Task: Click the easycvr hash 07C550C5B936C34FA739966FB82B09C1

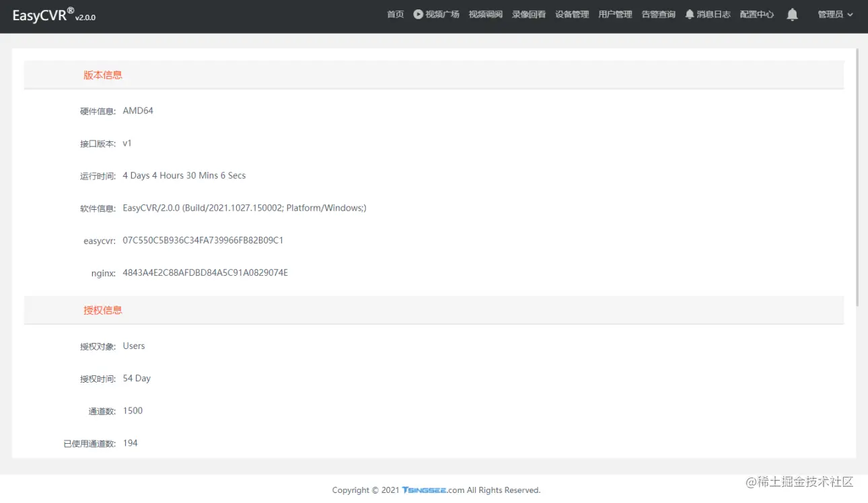Action: click(203, 240)
